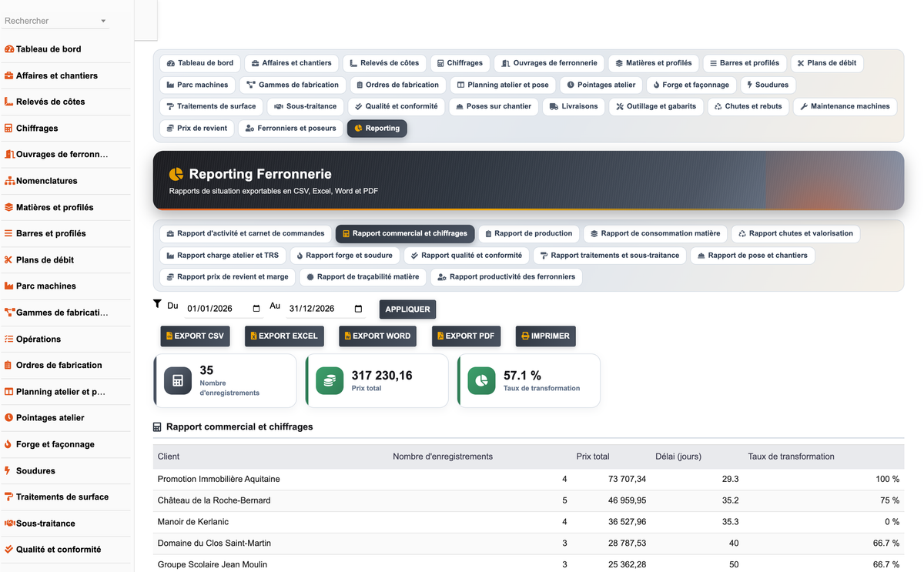
Task: Click the APPLIQUER button
Action: click(407, 309)
